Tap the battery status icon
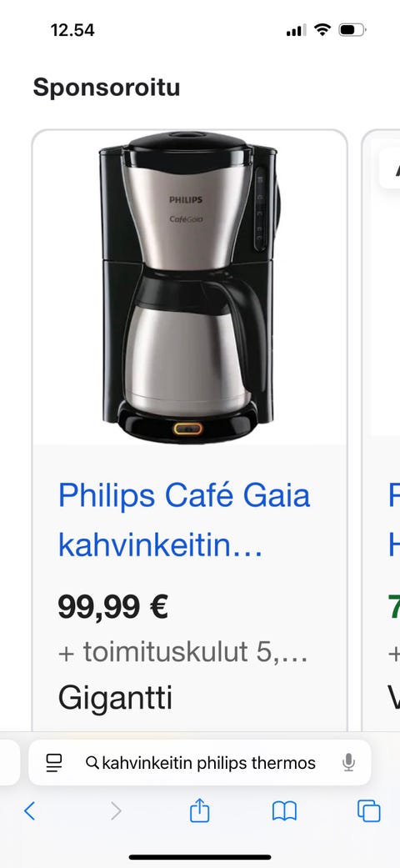Image resolution: width=400 pixels, height=868 pixels. [x=352, y=30]
